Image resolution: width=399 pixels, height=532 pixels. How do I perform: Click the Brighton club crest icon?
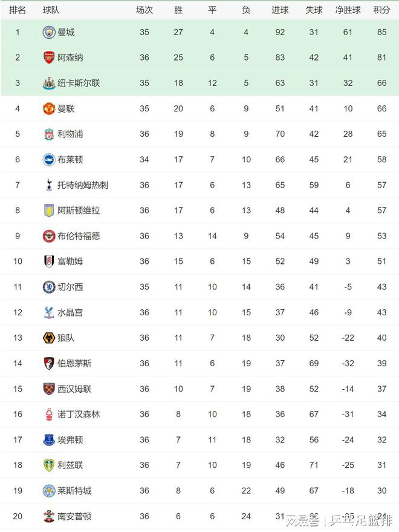pos(49,159)
